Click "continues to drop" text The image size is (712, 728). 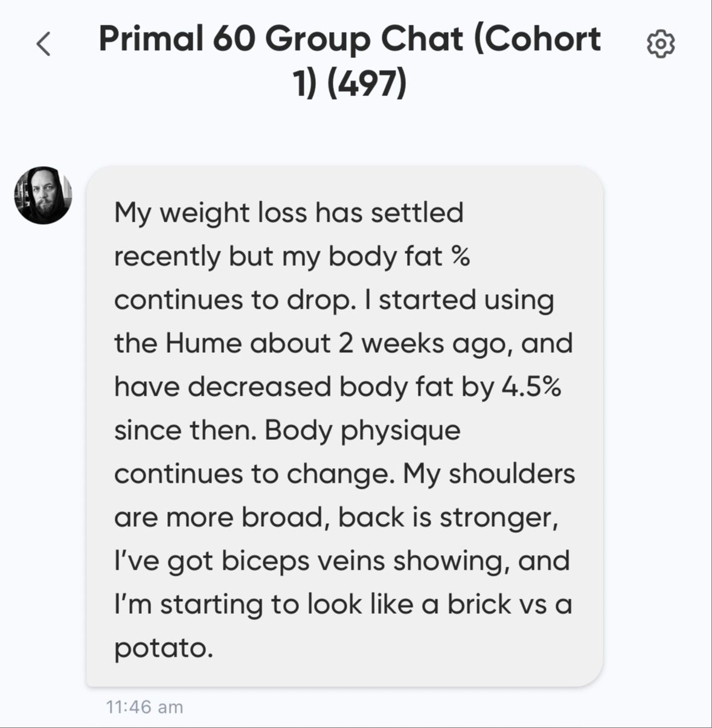(x=232, y=300)
